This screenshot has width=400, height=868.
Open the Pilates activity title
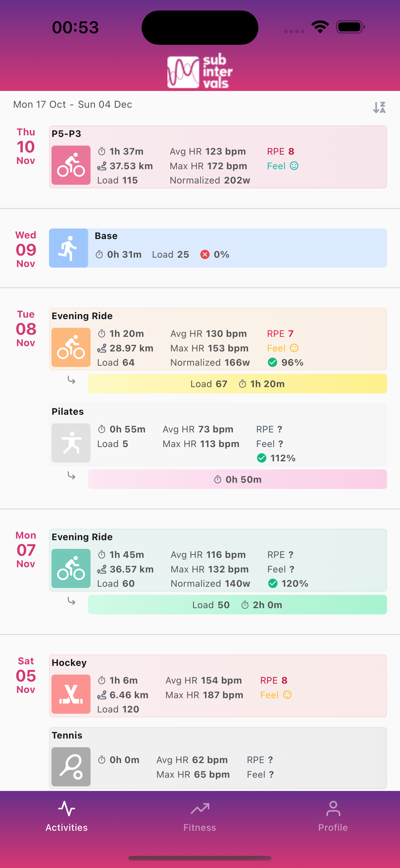click(68, 411)
